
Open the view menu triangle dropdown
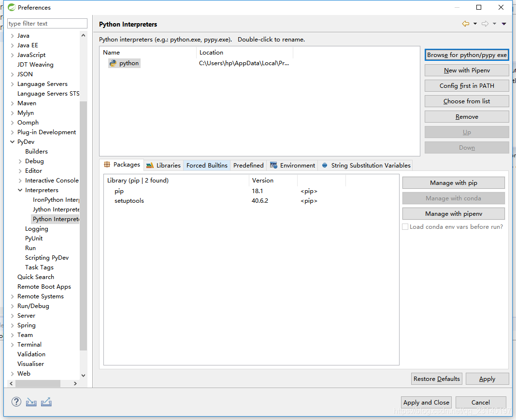coord(504,24)
